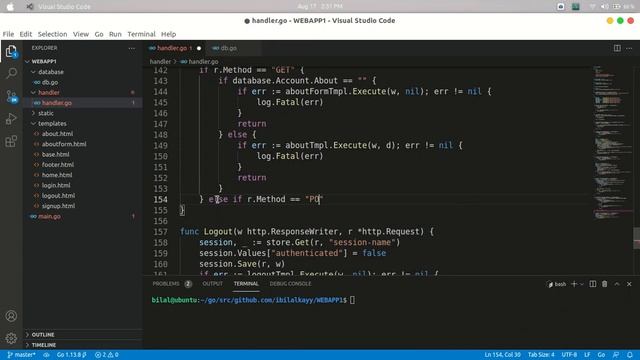
Task: Collapse the templates folder
Action: tap(82, 124)
